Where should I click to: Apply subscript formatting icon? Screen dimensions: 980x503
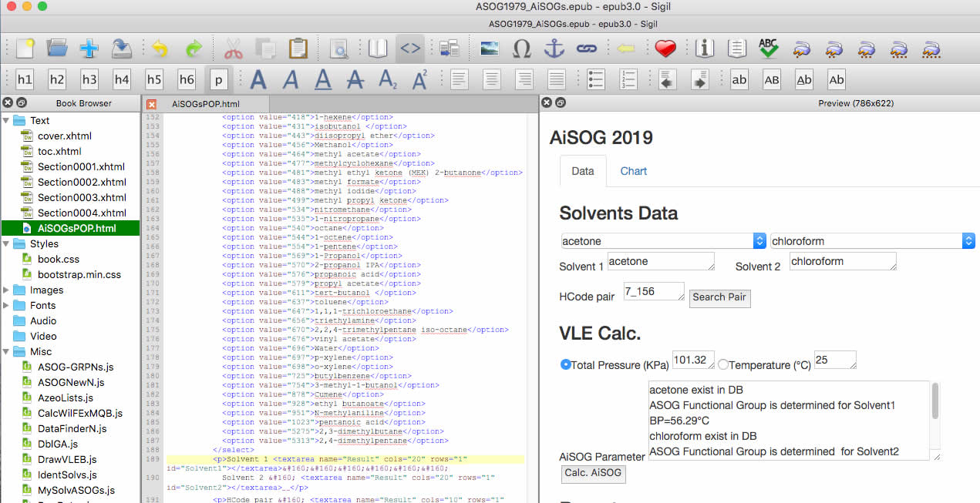click(x=388, y=79)
